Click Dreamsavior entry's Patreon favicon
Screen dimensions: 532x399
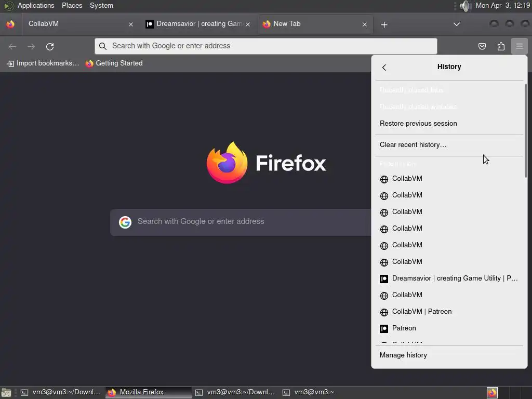click(x=384, y=279)
